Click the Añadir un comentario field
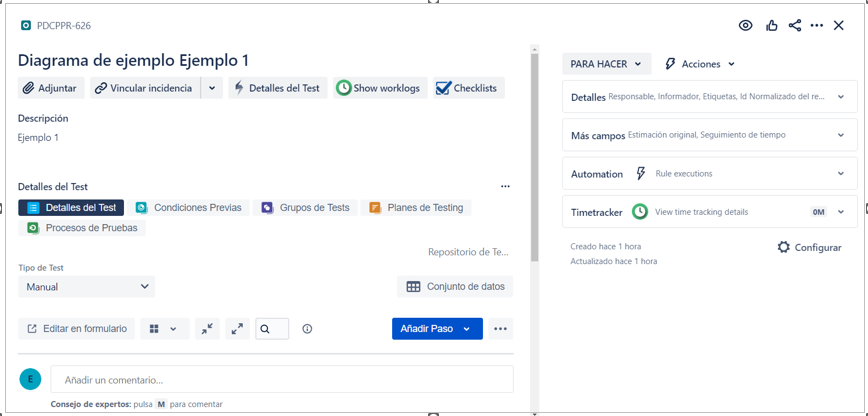Image resolution: width=868 pixels, height=416 pixels. click(282, 380)
